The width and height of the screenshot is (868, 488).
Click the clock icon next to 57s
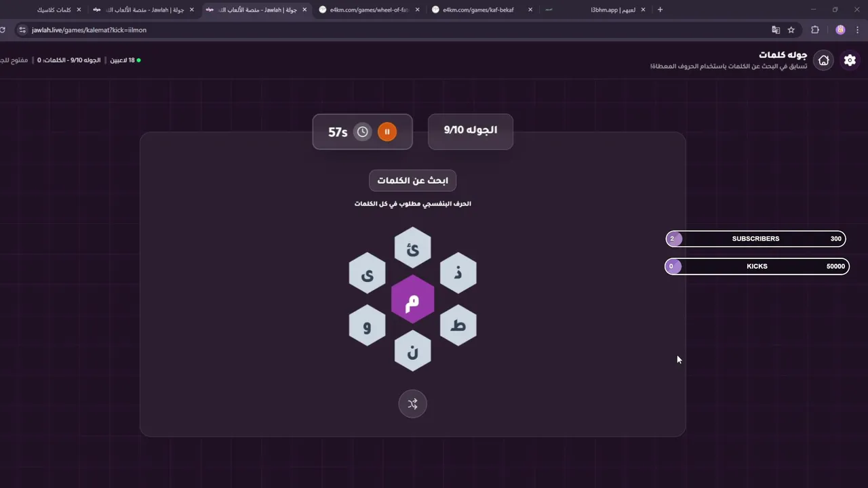363,131
